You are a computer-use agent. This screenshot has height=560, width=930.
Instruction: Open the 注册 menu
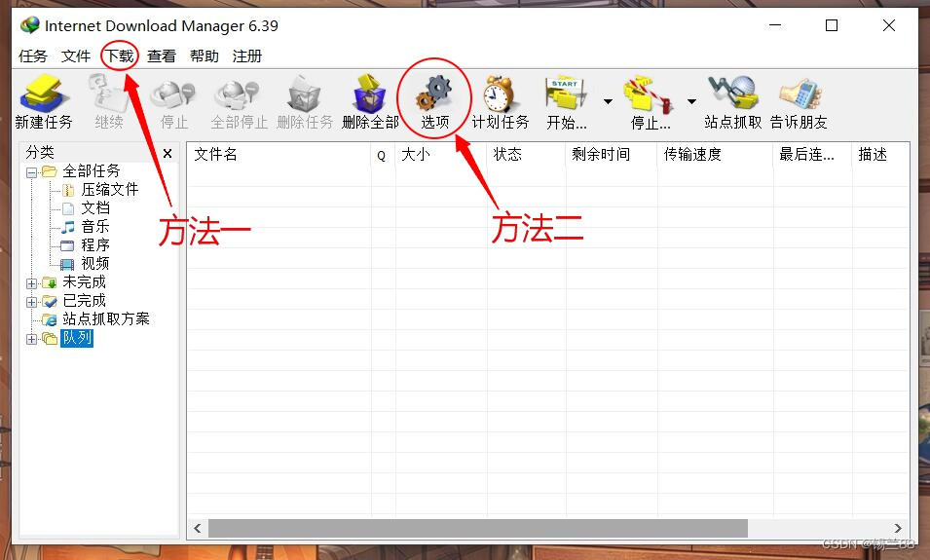[246, 56]
